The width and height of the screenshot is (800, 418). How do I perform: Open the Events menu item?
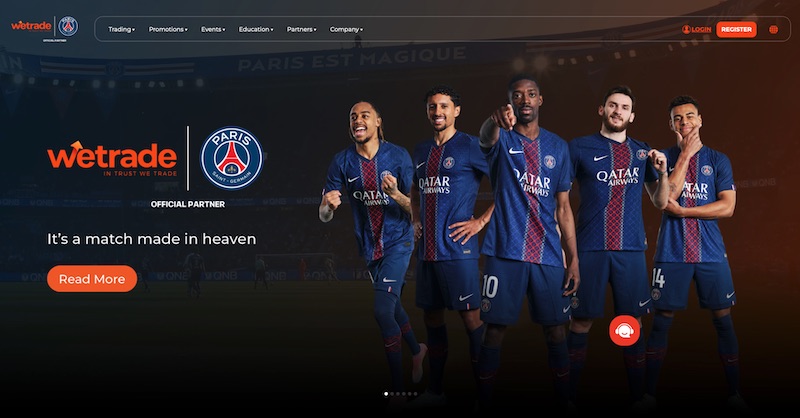coord(213,30)
